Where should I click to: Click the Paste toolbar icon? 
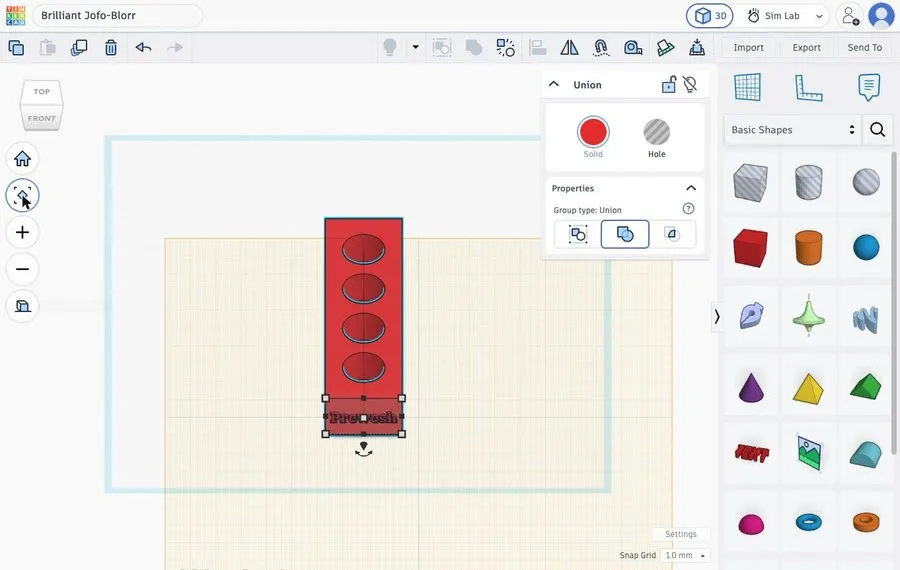pyautogui.click(x=48, y=48)
